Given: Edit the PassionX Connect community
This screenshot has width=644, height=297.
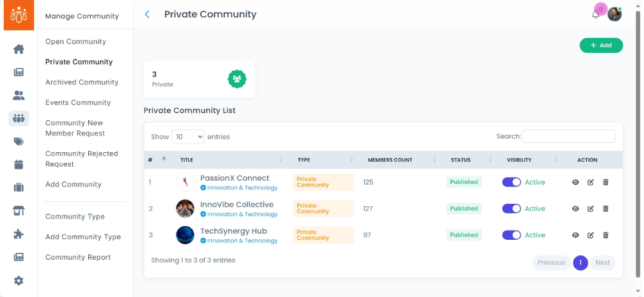Looking at the screenshot, I should [x=591, y=182].
